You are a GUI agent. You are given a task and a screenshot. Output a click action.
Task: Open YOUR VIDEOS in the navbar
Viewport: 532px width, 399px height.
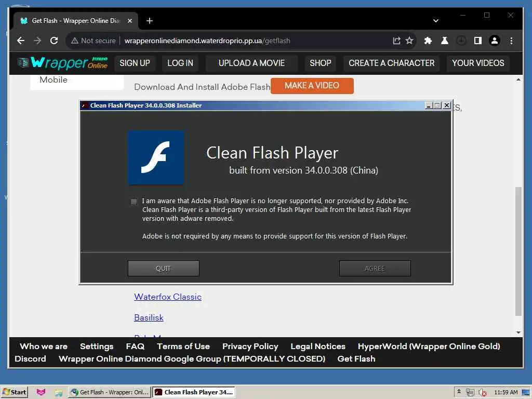coord(478,63)
